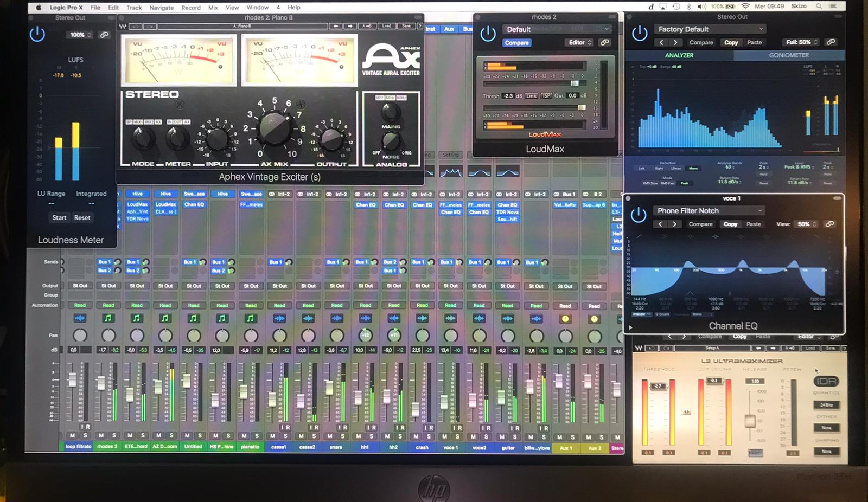Toggle the LoudMax Compare button
This screenshot has height=502, width=868.
(516, 43)
